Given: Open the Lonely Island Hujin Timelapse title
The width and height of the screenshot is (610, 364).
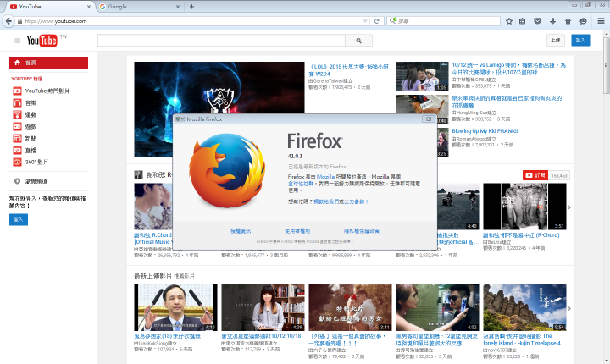Looking at the screenshot, I should pos(524,339).
